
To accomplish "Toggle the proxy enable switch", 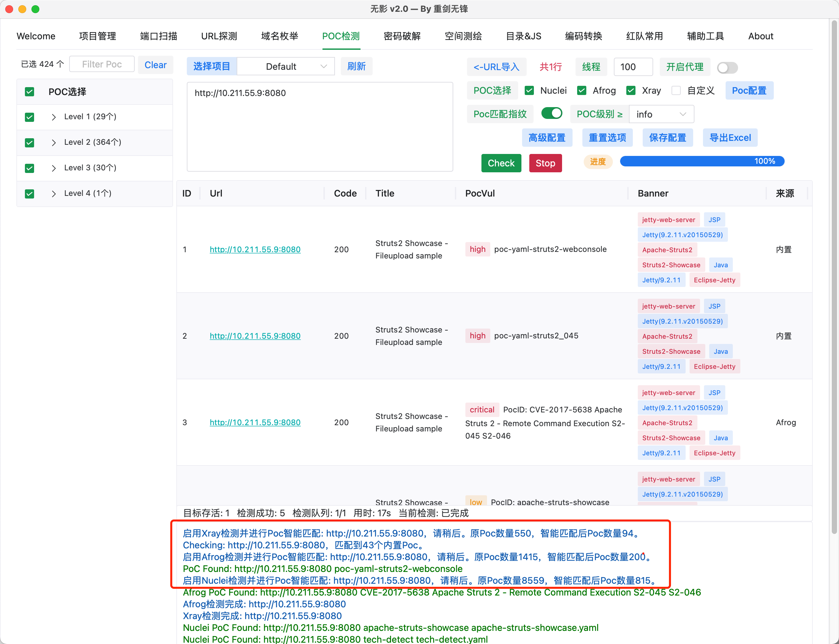I will pos(728,67).
